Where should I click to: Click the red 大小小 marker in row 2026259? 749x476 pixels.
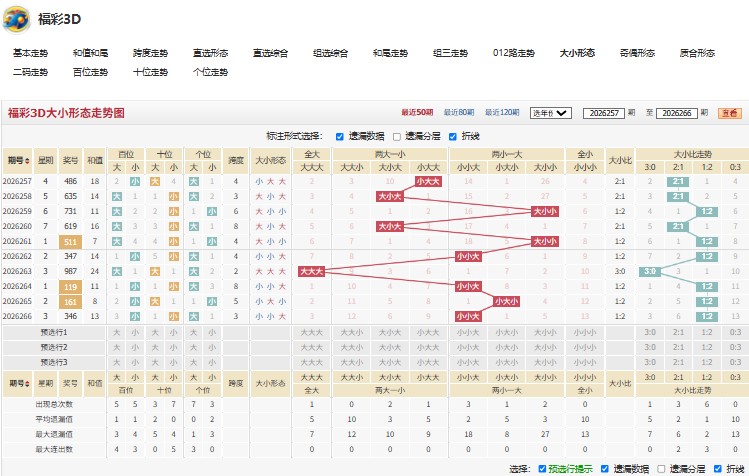[x=545, y=212]
